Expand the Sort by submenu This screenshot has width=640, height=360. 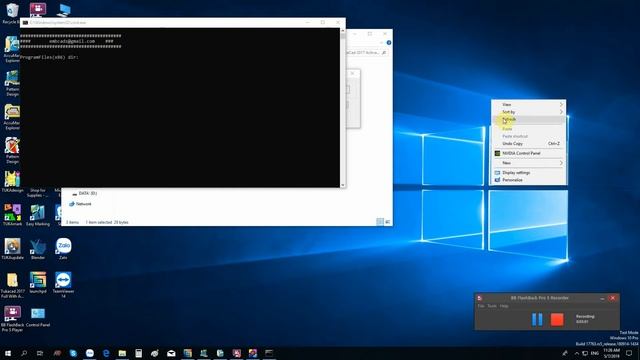528,112
